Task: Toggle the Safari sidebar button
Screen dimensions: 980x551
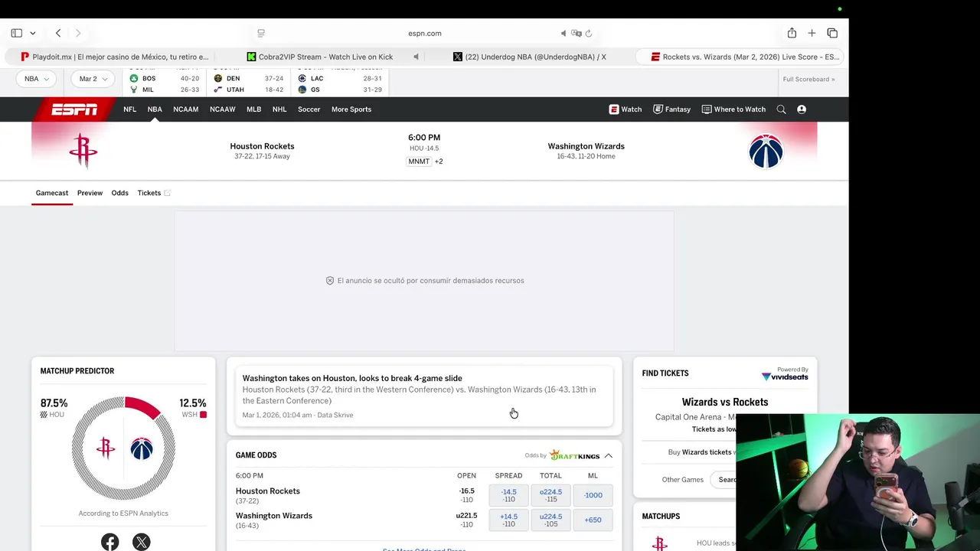Action: click(x=16, y=33)
